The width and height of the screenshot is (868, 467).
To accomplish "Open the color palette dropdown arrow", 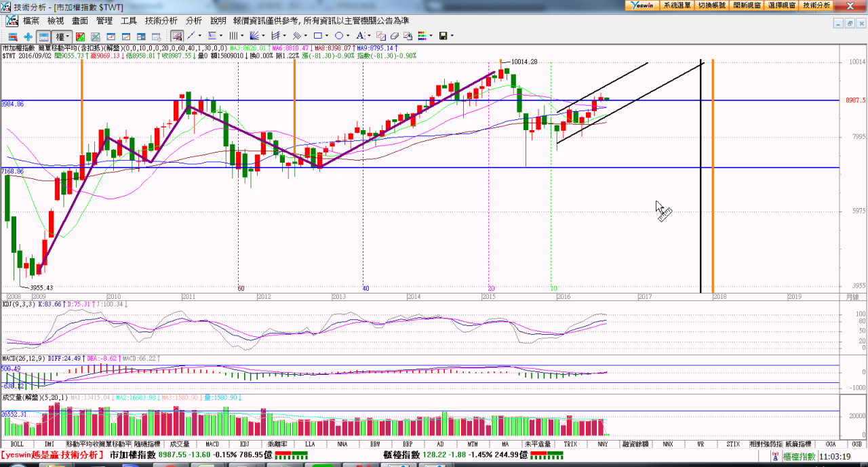I will [431, 36].
